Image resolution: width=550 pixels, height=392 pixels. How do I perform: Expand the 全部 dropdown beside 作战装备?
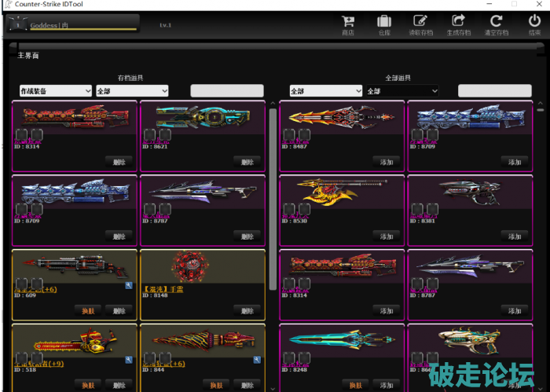[131, 91]
